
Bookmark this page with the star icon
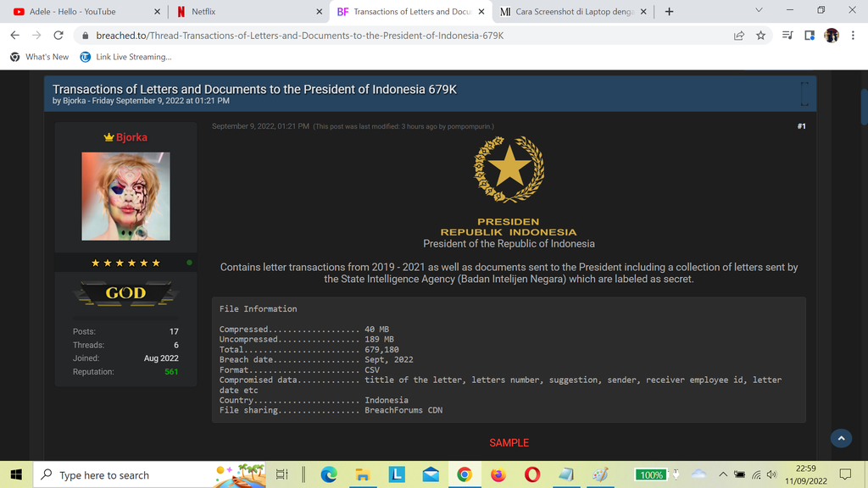[x=760, y=36]
